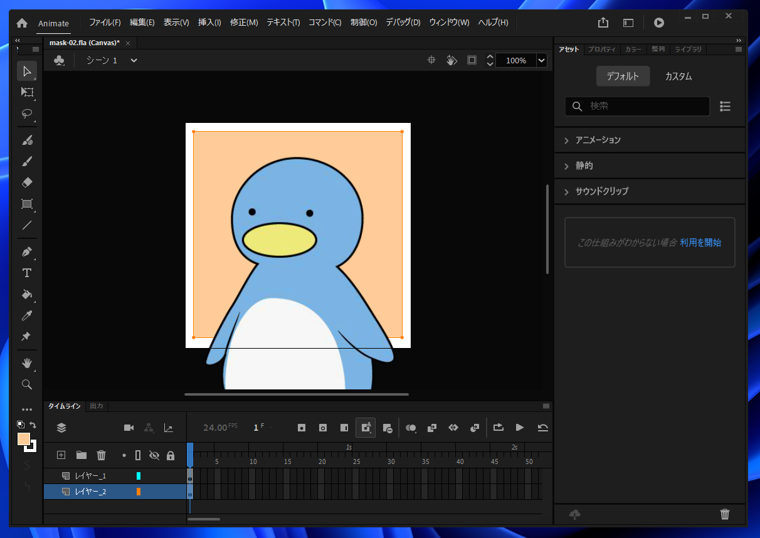
Task: Center the stage with the crosshair icon
Action: click(431, 60)
